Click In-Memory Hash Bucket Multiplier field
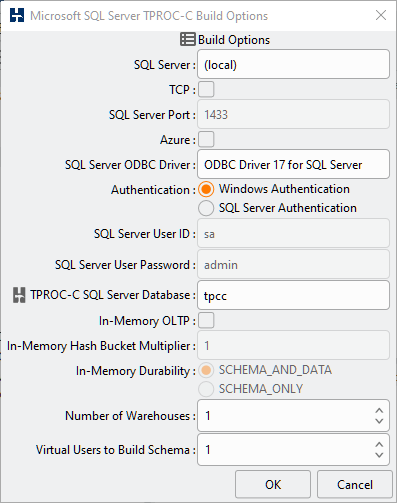This screenshot has height=503, width=397. click(x=293, y=345)
